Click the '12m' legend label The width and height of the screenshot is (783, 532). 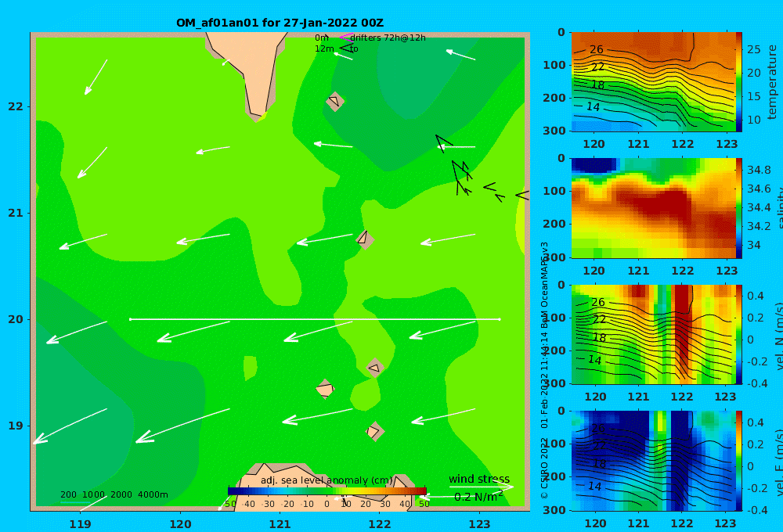pyautogui.click(x=324, y=49)
